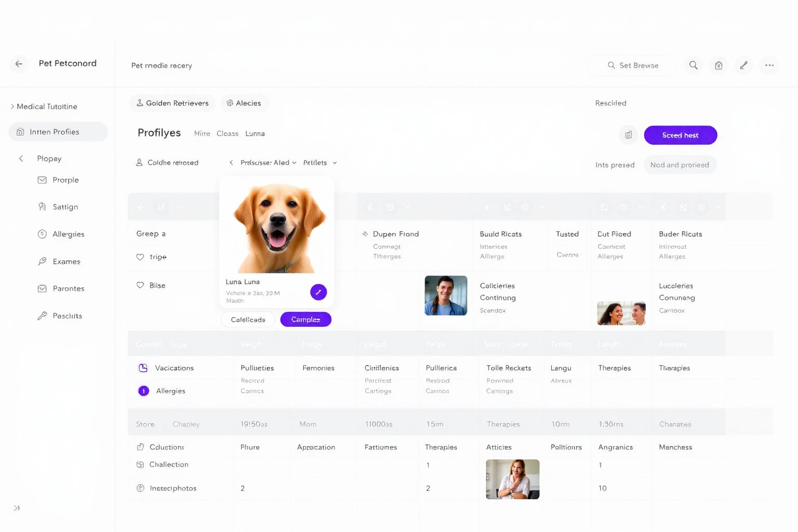This screenshot has width=798, height=532.
Task: Click the pencil edit icon in top toolbar
Action: click(744, 65)
